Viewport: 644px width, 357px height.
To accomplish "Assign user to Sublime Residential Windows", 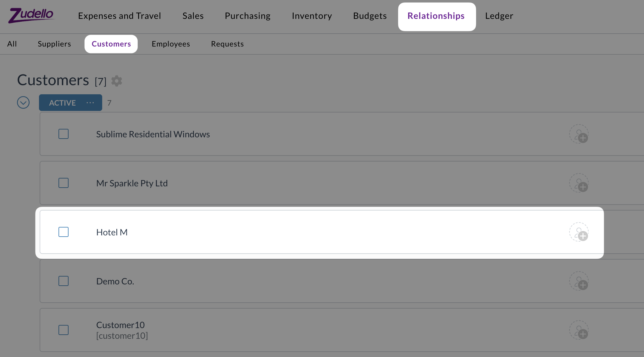I will tap(579, 134).
